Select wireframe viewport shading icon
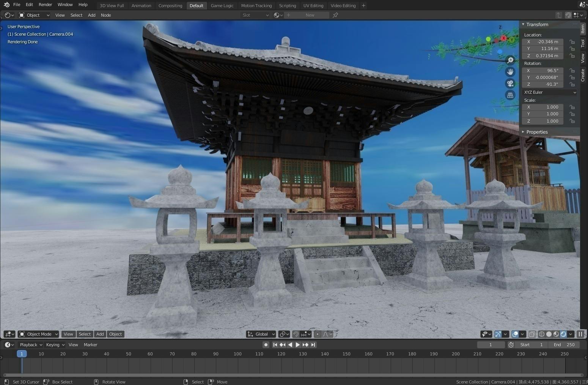 (x=542, y=334)
